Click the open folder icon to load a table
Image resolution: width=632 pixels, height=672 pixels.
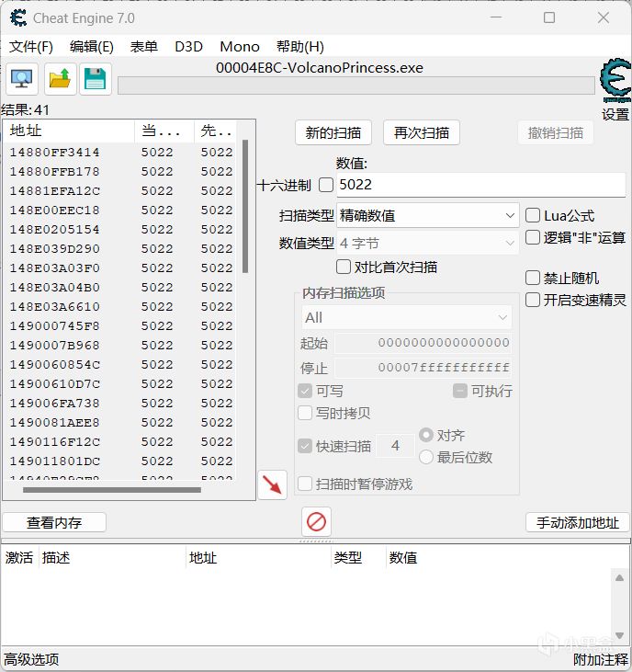tap(60, 79)
